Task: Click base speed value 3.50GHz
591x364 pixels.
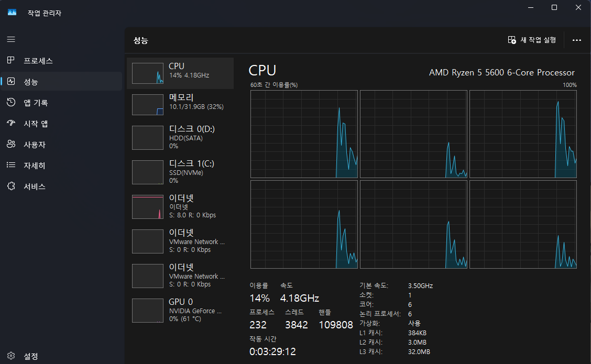Action: coord(421,285)
